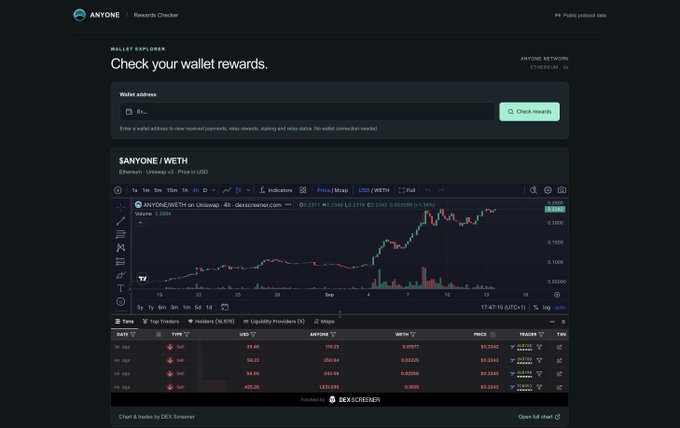Expand the time interval dropdown arrow
The width and height of the screenshot is (680, 428).
tap(213, 190)
